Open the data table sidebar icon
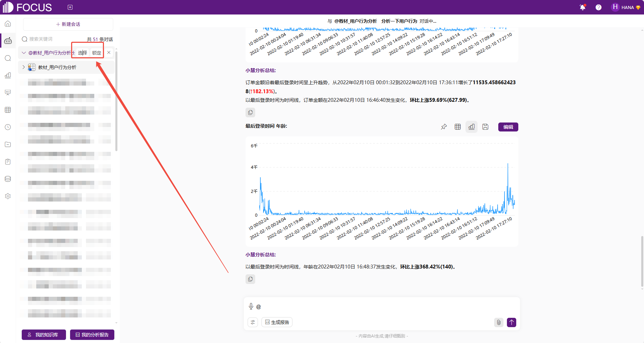644x343 pixels. (8, 110)
